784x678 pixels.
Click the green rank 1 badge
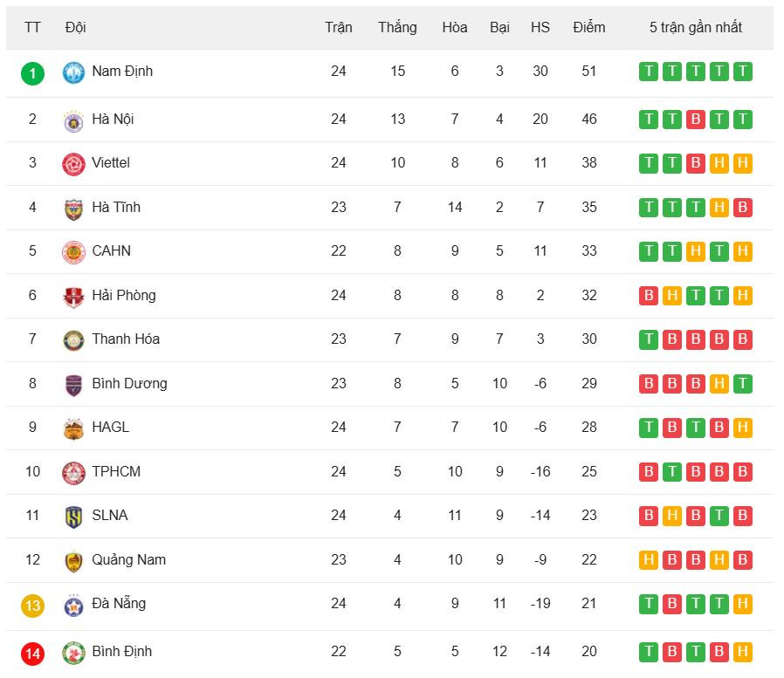coord(32,72)
